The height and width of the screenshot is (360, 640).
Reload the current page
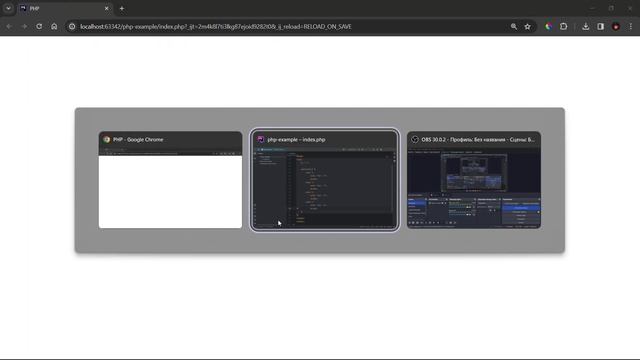39,27
